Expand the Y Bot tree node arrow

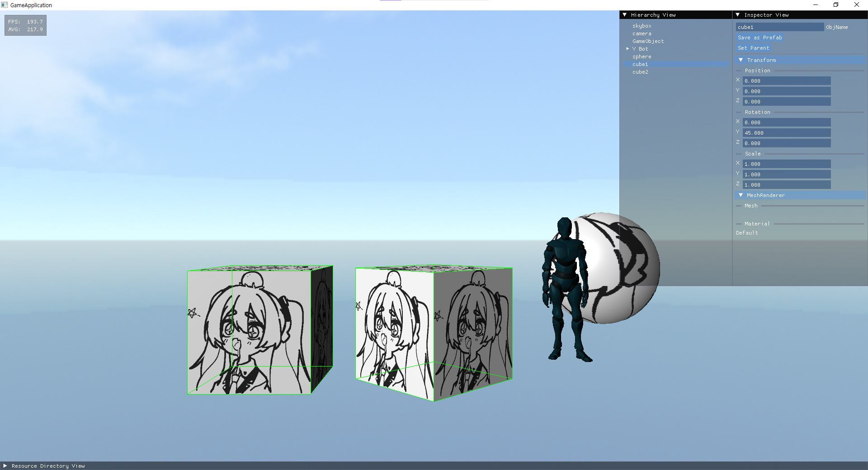point(627,48)
